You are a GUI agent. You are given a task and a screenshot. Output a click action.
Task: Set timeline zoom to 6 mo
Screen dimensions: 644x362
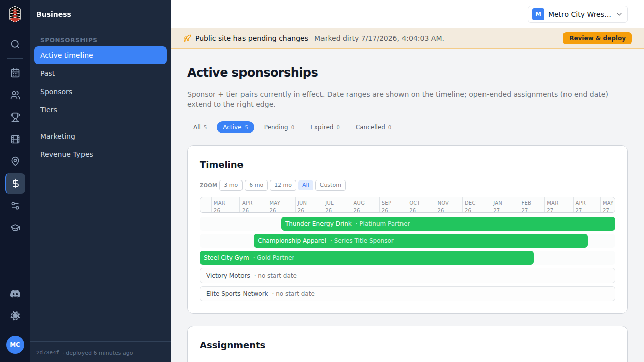tap(256, 185)
